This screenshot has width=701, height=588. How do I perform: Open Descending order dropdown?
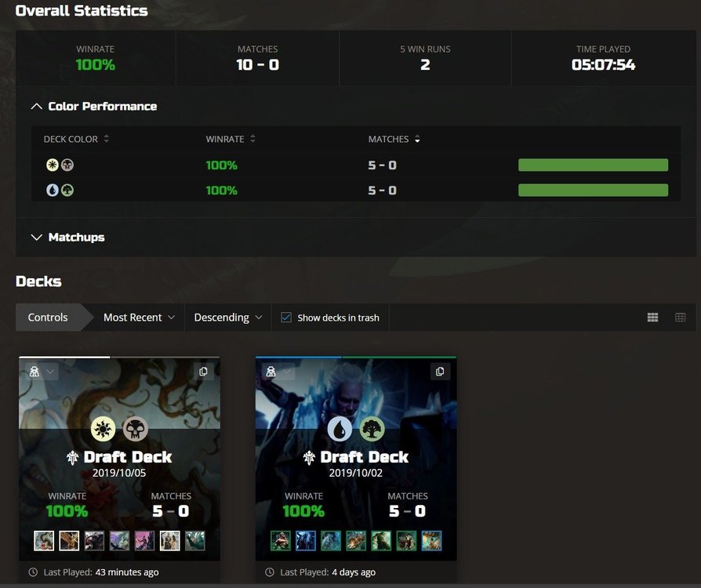228,318
